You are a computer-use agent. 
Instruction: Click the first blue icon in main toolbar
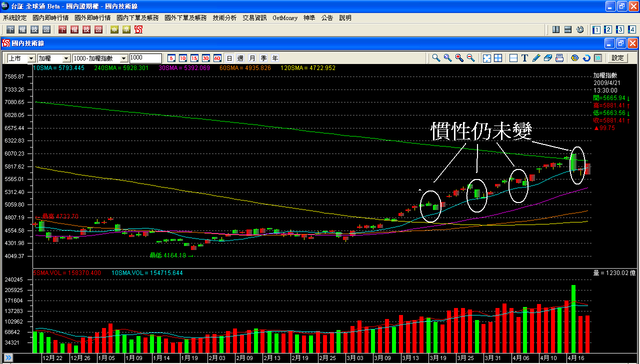(x=10, y=29)
